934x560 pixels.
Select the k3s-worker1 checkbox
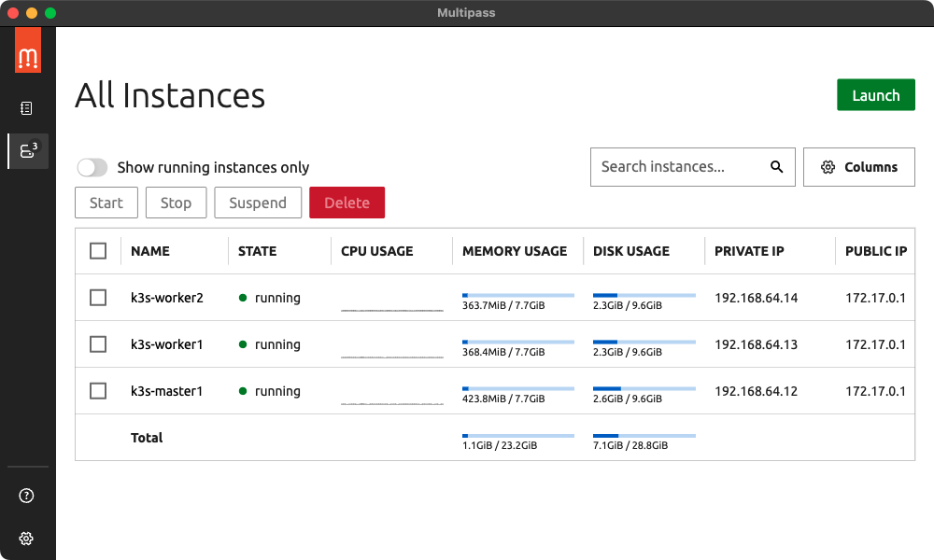[98, 344]
